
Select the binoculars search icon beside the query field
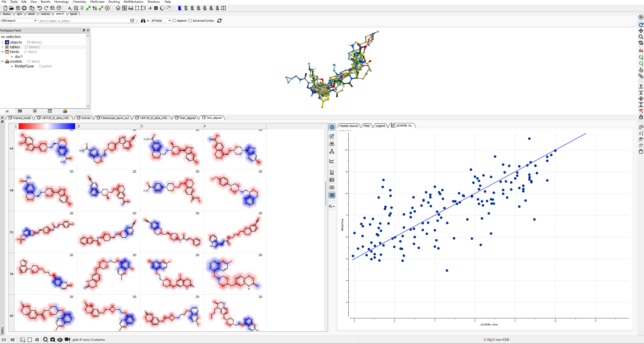(143, 21)
